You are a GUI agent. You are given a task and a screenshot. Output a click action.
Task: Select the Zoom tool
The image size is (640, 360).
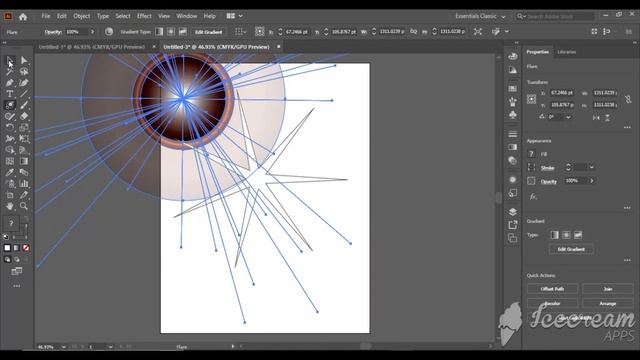pos(24,206)
